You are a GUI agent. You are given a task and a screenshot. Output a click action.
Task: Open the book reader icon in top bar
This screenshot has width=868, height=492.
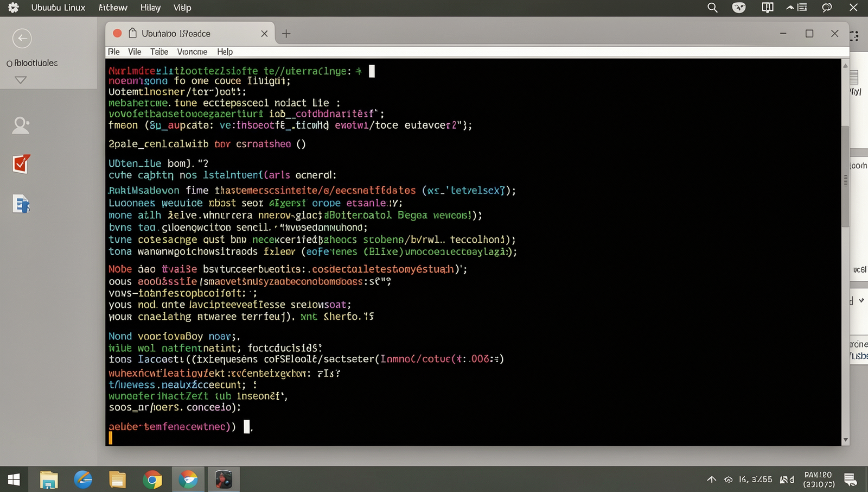(x=768, y=8)
